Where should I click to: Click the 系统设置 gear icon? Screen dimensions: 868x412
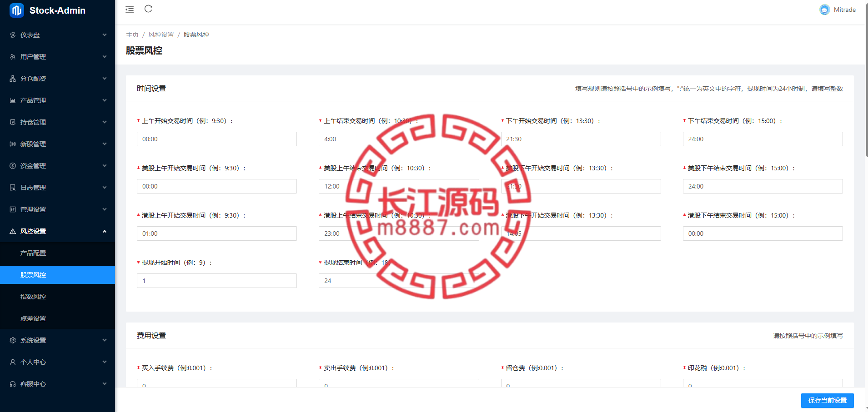[13, 340]
